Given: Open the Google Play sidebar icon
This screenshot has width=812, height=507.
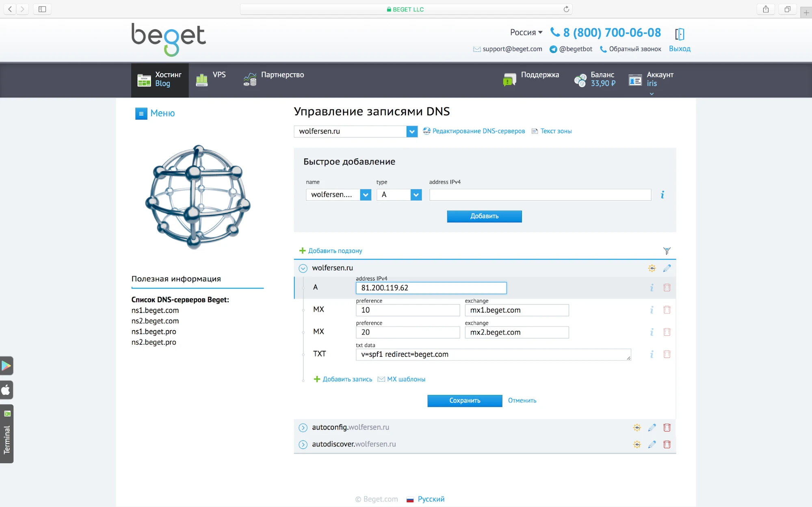Looking at the screenshot, I should [x=6, y=366].
